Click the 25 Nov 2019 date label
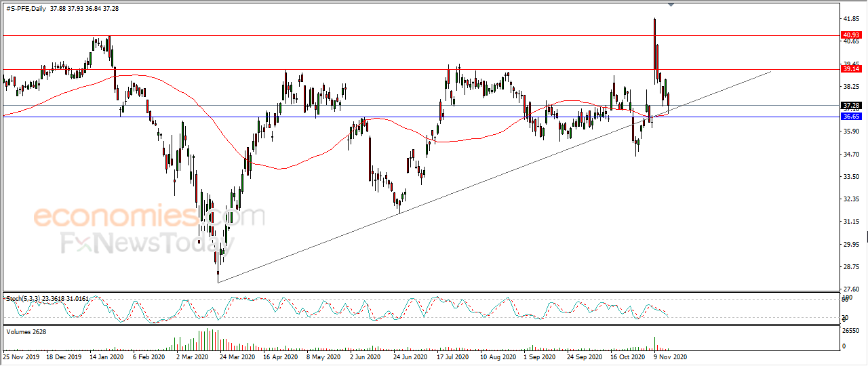This screenshot has width=868, height=366. click(21, 356)
